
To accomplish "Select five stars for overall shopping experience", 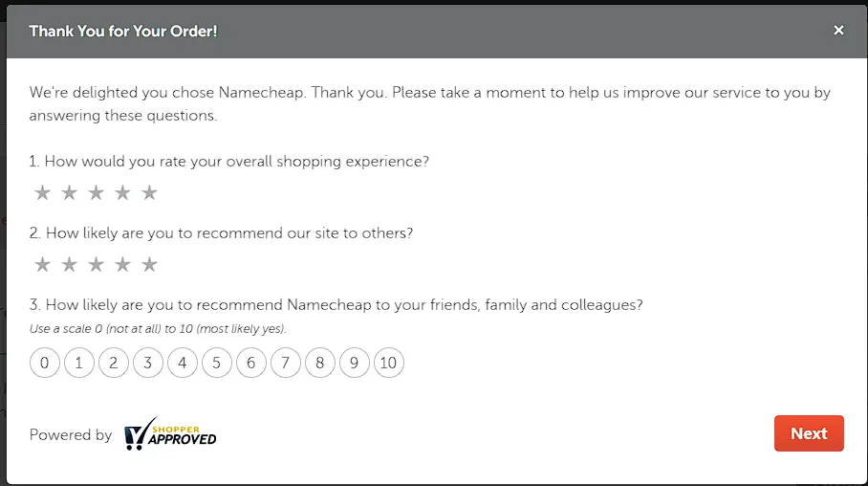I will coord(149,193).
